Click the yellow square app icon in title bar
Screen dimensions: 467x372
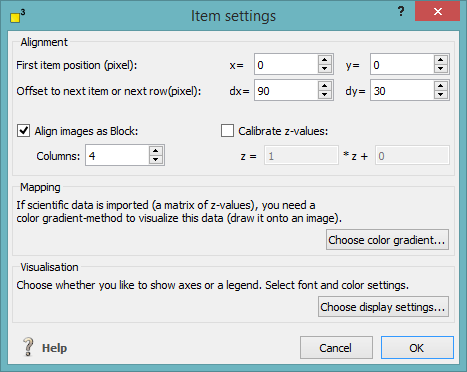(x=15, y=17)
